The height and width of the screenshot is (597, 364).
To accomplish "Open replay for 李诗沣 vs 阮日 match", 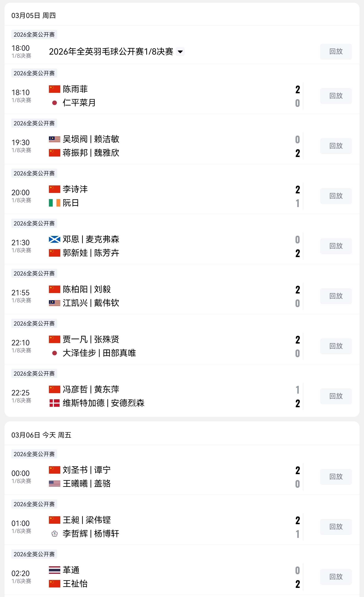I will (336, 196).
